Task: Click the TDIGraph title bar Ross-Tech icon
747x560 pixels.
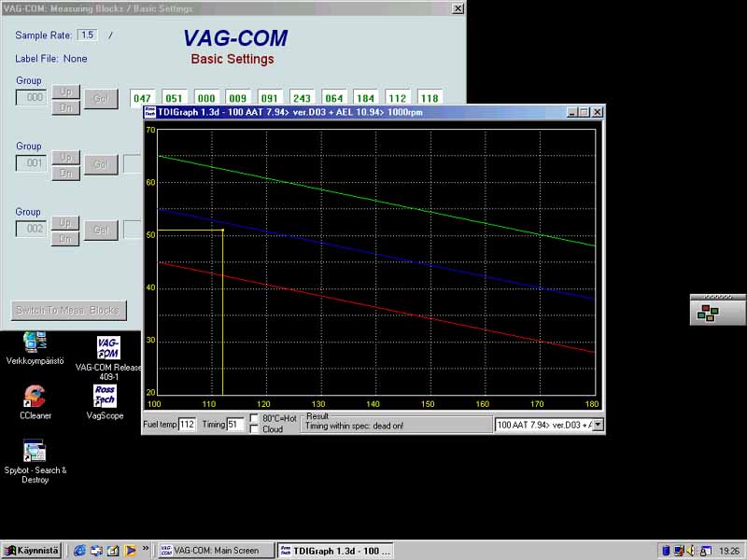Action: [149, 112]
